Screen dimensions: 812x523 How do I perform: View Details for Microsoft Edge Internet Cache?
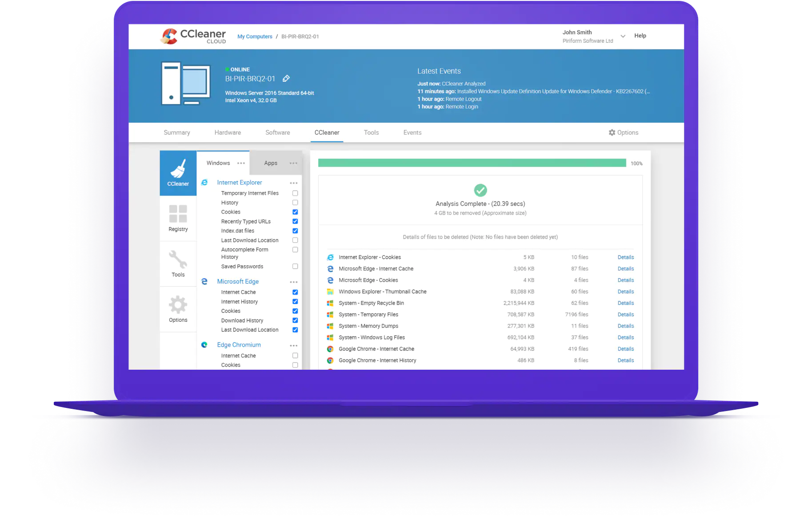[x=626, y=269]
